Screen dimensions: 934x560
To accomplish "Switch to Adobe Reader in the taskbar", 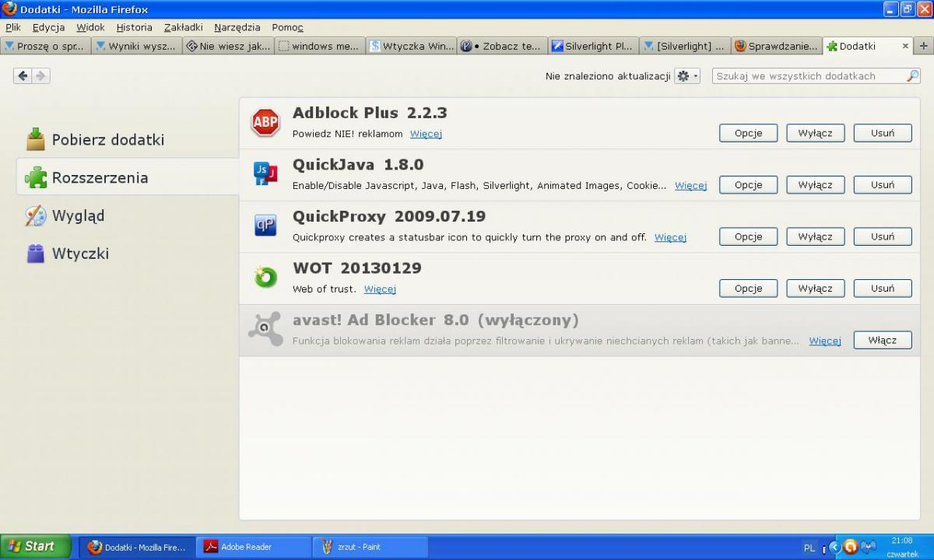I will 254,547.
